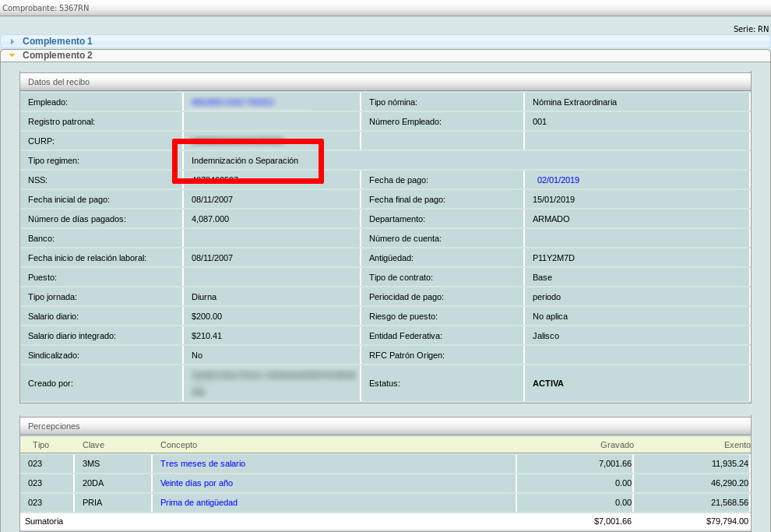The width and height of the screenshot is (771, 532).
Task: Click the 02/01/2019 payment date link
Action: tap(558, 180)
